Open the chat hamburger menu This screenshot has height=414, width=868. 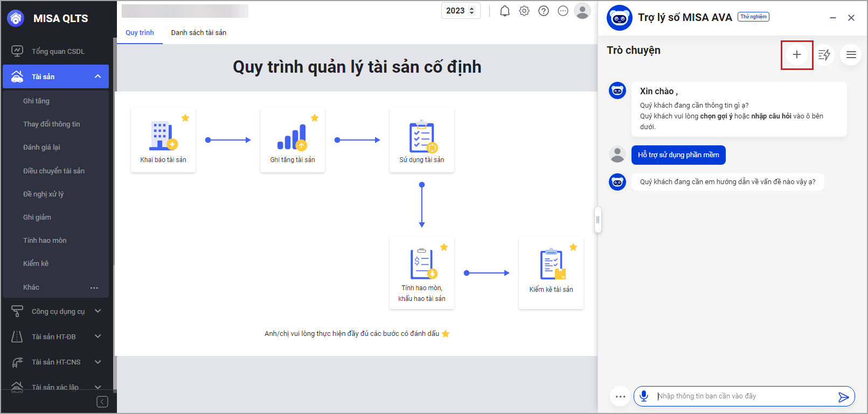(x=851, y=54)
